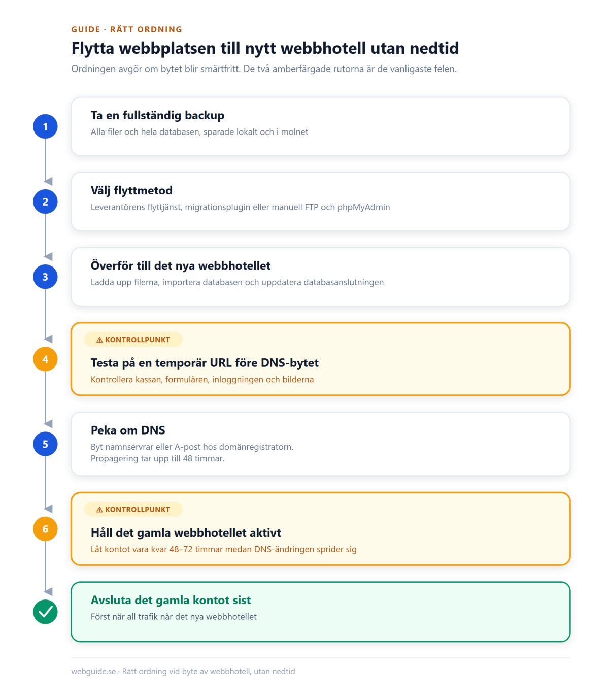Click the webguide.se footer text
The width and height of the screenshot is (609, 700).
(183, 671)
